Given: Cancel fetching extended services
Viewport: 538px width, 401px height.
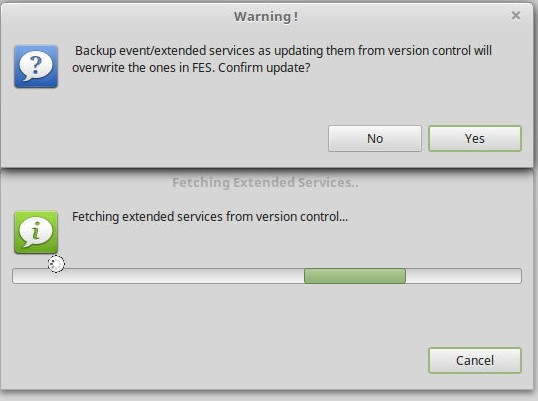Looking at the screenshot, I should [x=475, y=361].
